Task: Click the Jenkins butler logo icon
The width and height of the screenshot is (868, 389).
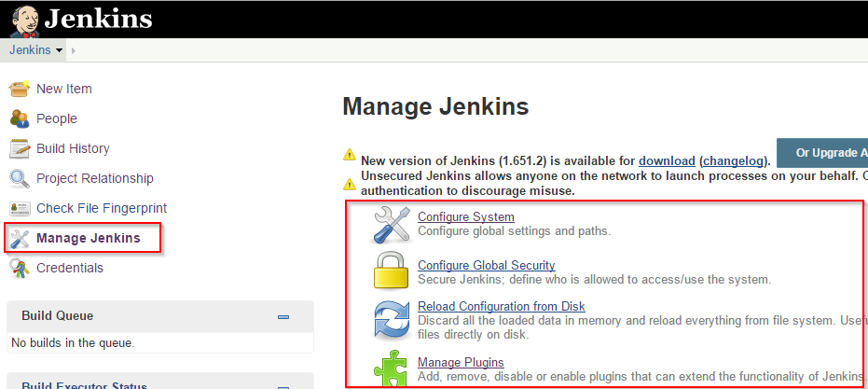Action: (x=25, y=20)
